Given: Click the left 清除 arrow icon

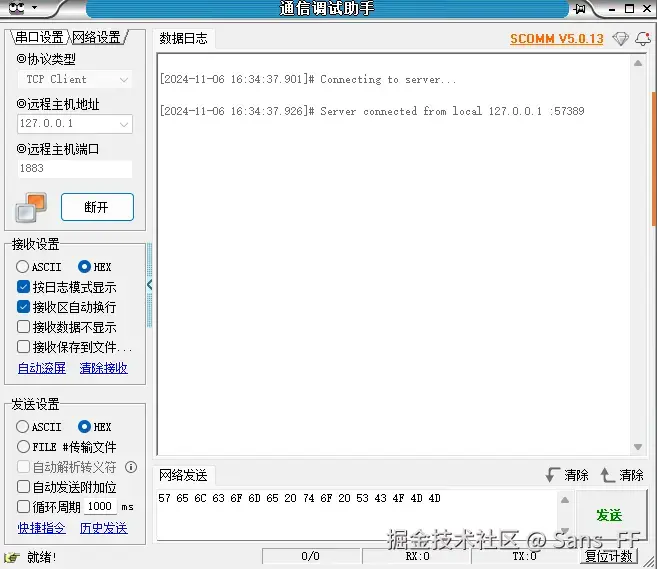Looking at the screenshot, I should click(553, 475).
